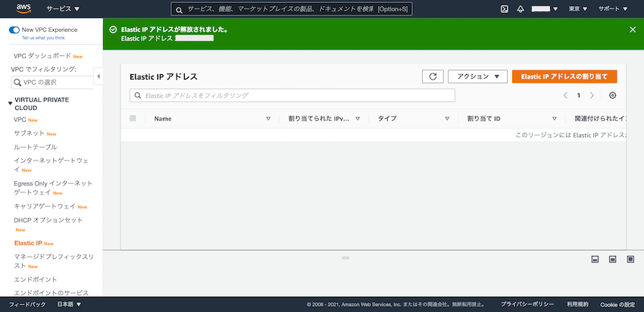The image size is (644, 312).
Task: Open Cookie の設定 in the footer
Action: 617,304
